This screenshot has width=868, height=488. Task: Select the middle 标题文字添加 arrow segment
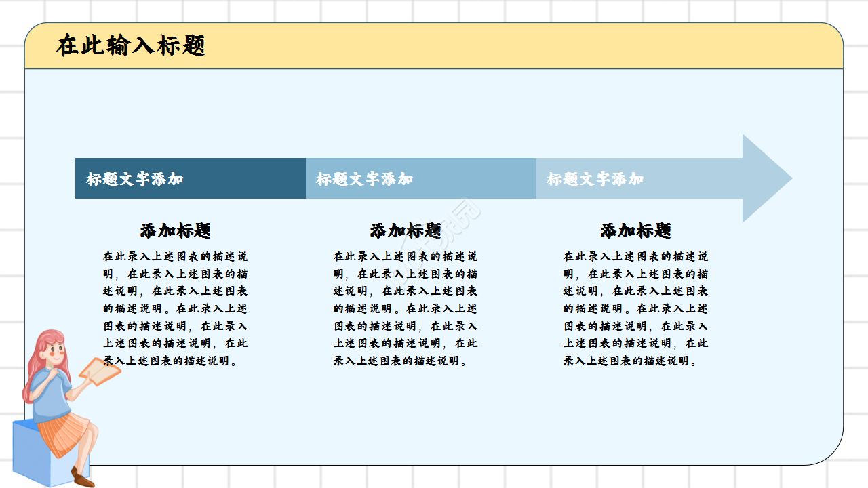[x=420, y=178]
